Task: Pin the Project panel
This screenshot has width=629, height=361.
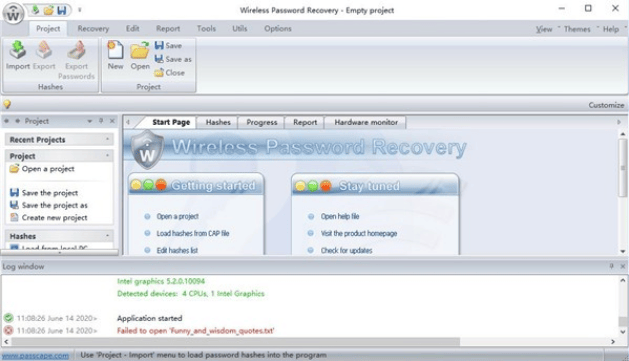Action: [101, 121]
